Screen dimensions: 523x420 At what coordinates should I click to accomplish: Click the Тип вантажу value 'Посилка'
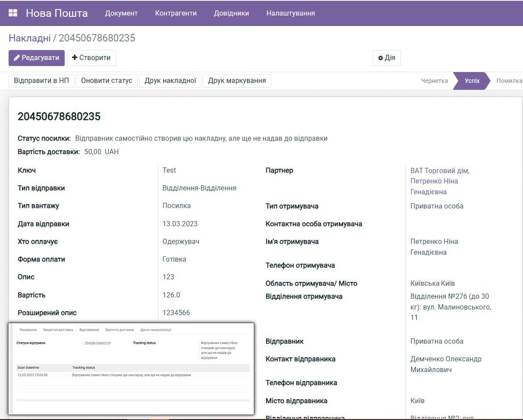tap(176, 206)
